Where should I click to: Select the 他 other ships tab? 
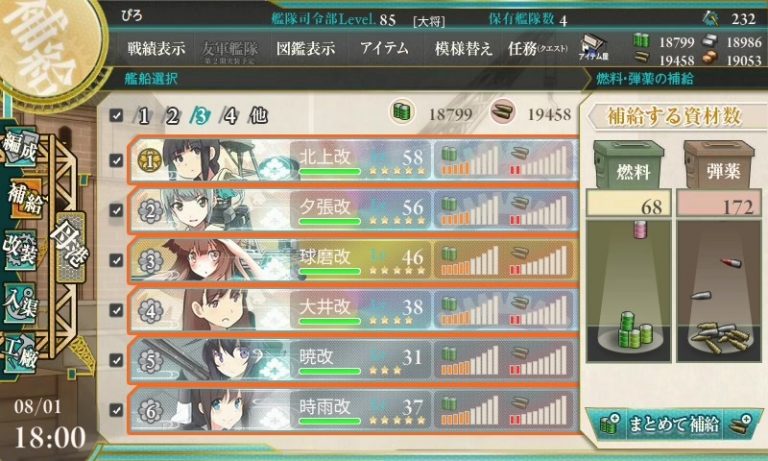pyautogui.click(x=259, y=116)
